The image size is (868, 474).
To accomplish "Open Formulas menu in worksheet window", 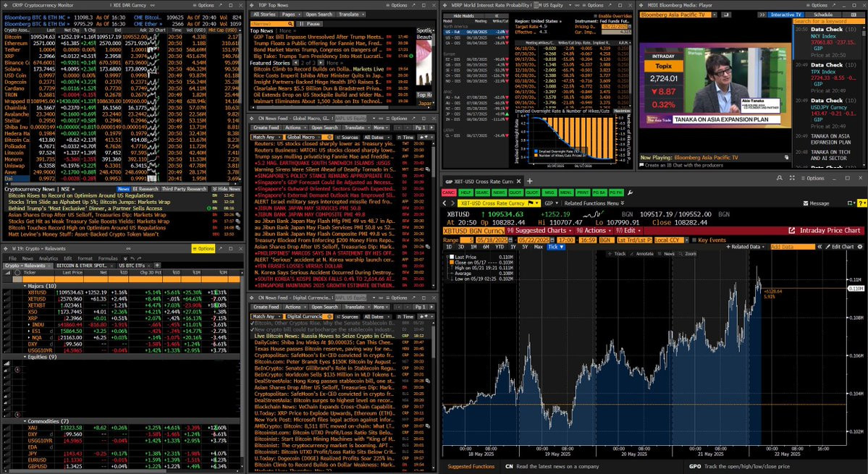I will pyautogui.click(x=108, y=258).
